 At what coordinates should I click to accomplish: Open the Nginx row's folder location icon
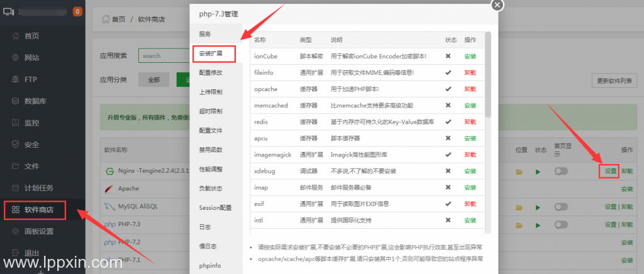[x=519, y=172]
